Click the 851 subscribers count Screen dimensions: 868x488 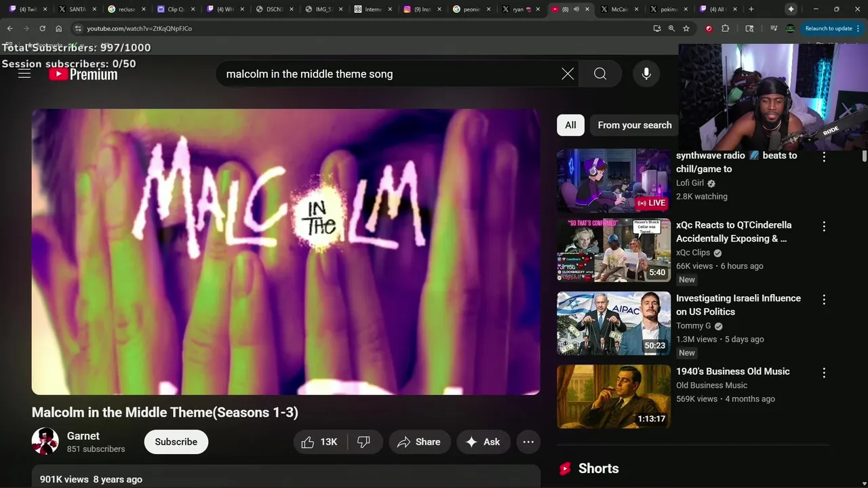point(96,449)
